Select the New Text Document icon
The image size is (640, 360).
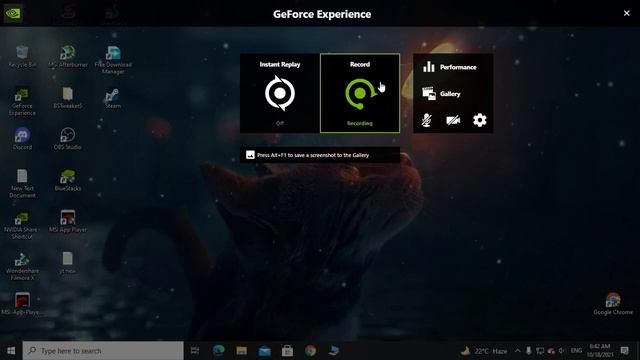[22, 184]
